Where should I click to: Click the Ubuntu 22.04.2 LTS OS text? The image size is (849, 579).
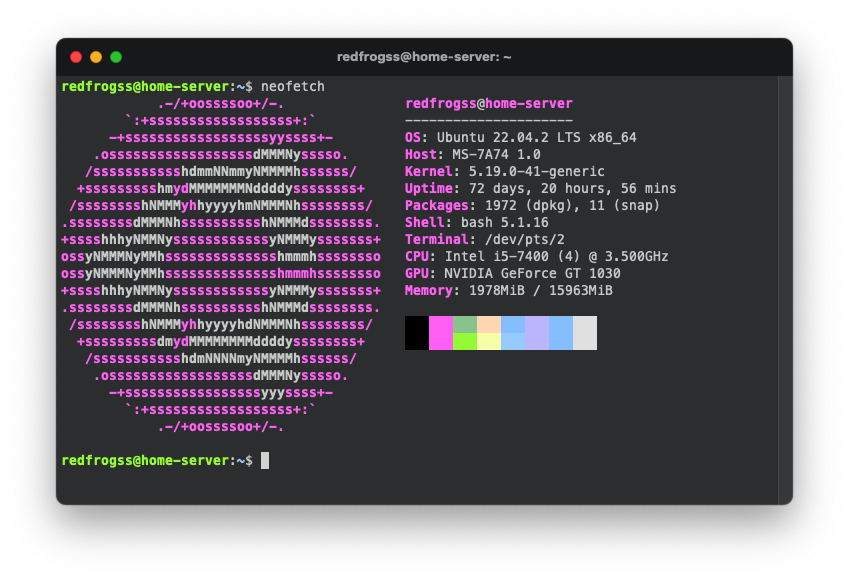pos(536,138)
